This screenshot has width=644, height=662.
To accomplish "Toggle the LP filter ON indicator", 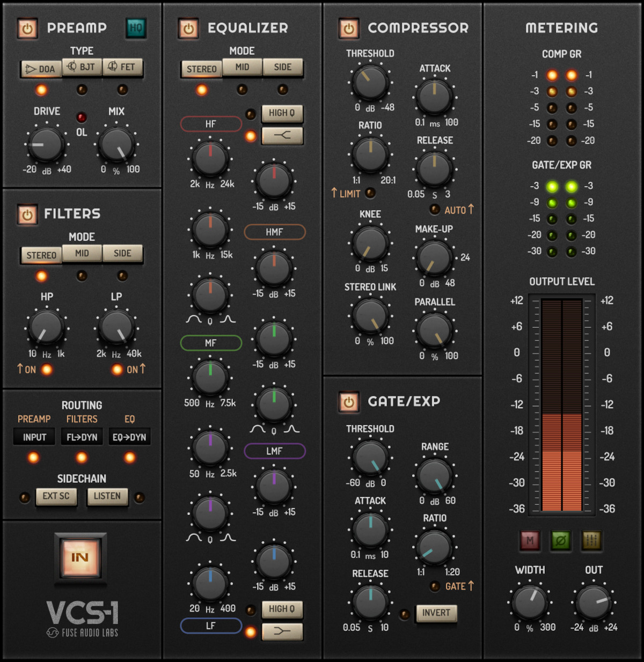I will (117, 369).
